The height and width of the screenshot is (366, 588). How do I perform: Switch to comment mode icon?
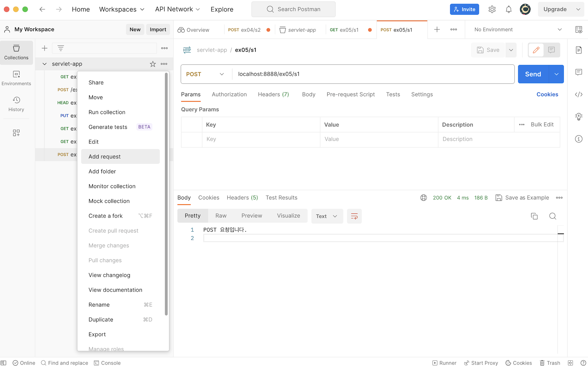coord(551,50)
